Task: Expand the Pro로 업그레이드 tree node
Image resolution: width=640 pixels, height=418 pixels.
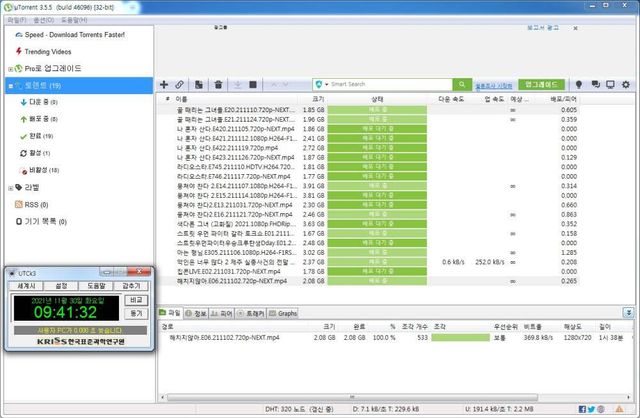Action: (x=10, y=68)
